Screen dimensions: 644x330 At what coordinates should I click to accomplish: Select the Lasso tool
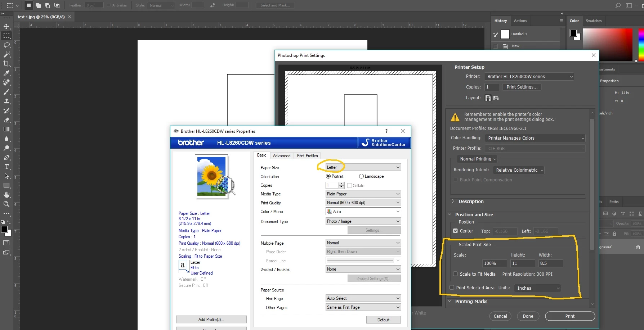pos(6,45)
